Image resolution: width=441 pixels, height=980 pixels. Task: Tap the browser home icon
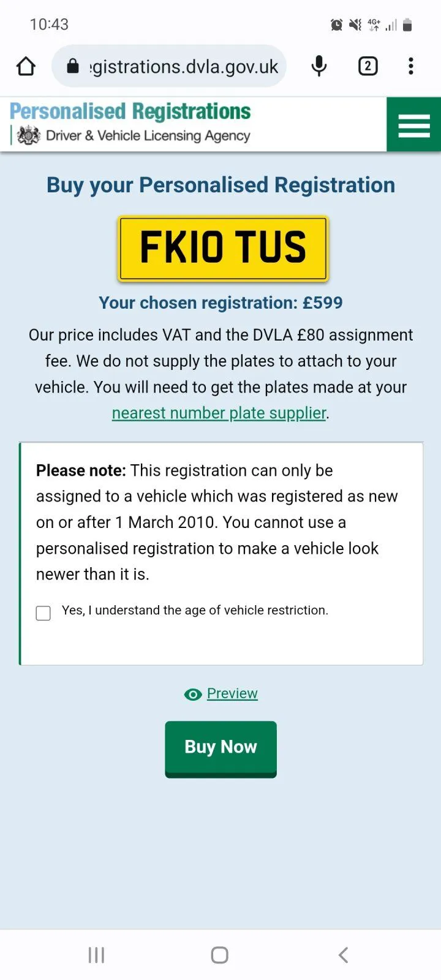pos(26,66)
